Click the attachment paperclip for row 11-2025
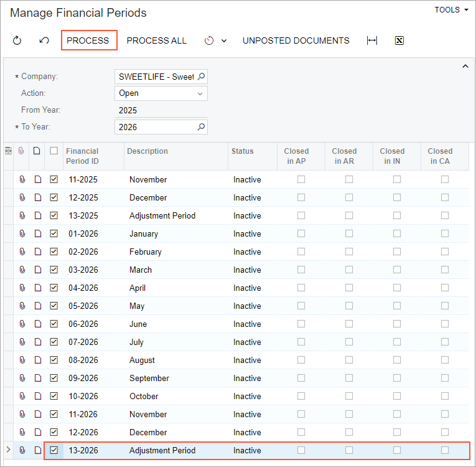 22,179
